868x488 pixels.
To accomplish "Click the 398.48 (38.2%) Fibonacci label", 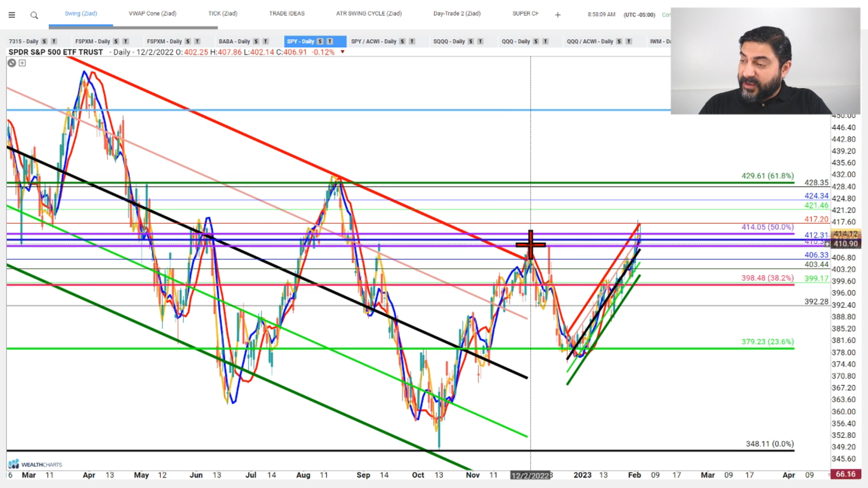I will coord(768,278).
